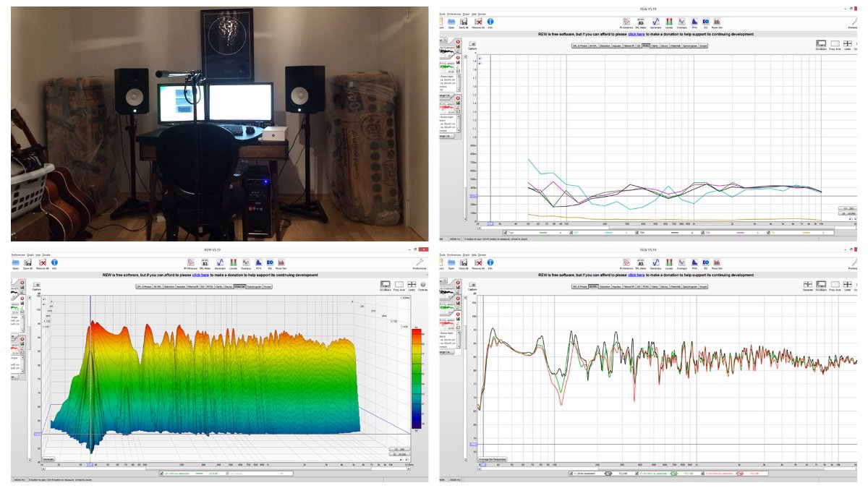Open the Generator in the Waterfall window
Image resolution: width=868 pixels, height=488 pixels.
coord(221,263)
